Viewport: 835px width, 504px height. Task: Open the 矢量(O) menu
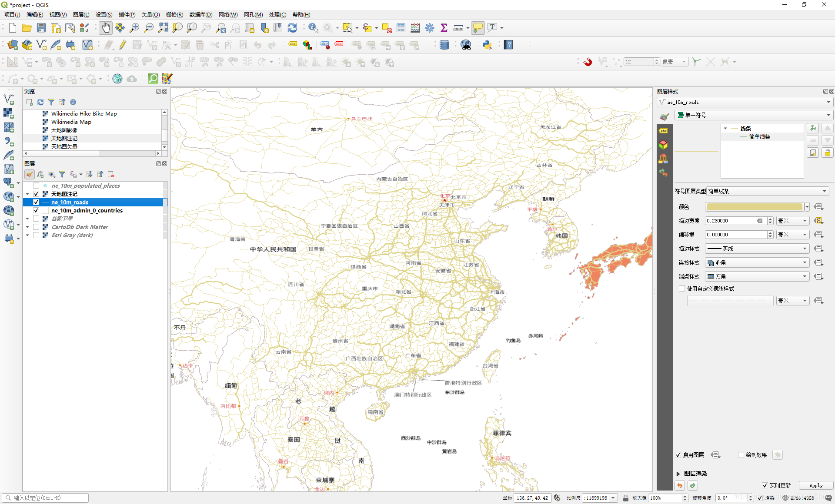pos(150,14)
